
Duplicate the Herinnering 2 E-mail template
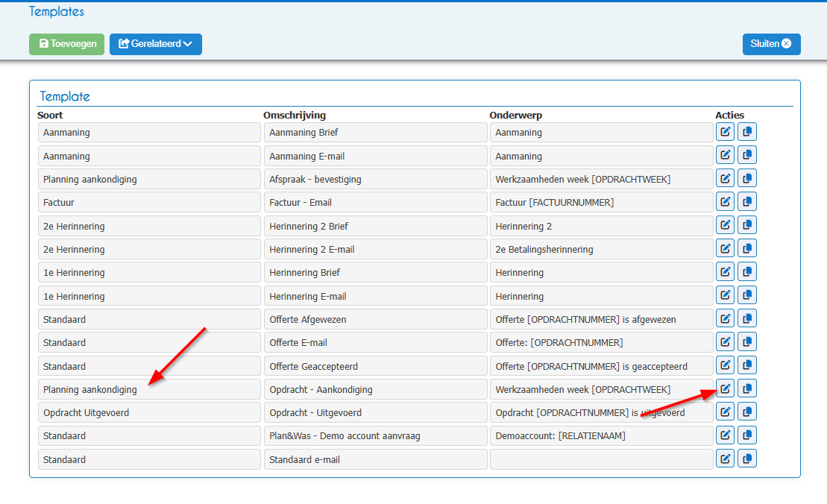(x=746, y=248)
